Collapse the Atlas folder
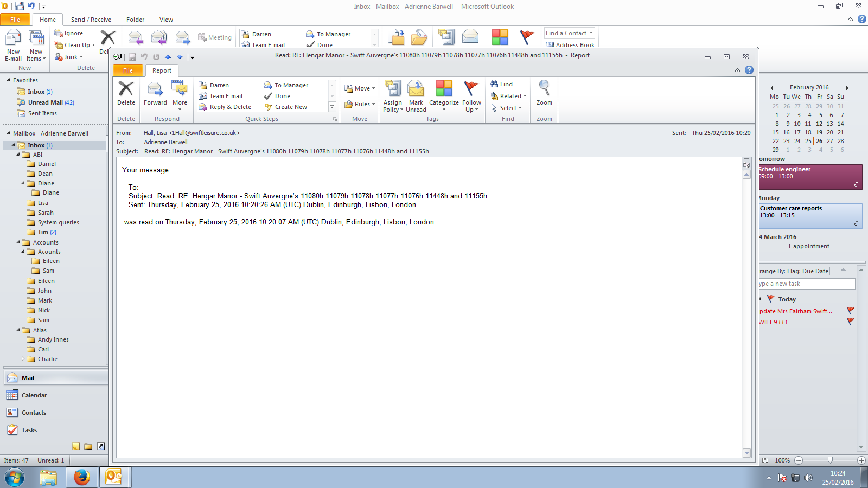The height and width of the screenshot is (488, 868). pos(18,330)
